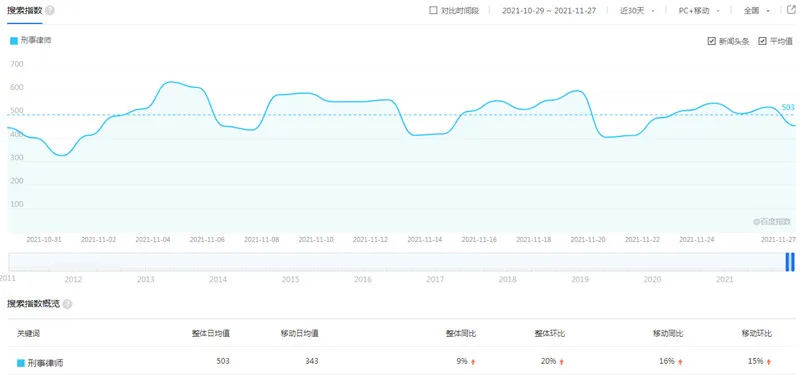800x378 pixels.
Task: Open help icon beside 搜索指数 title
Action: [x=50, y=10]
